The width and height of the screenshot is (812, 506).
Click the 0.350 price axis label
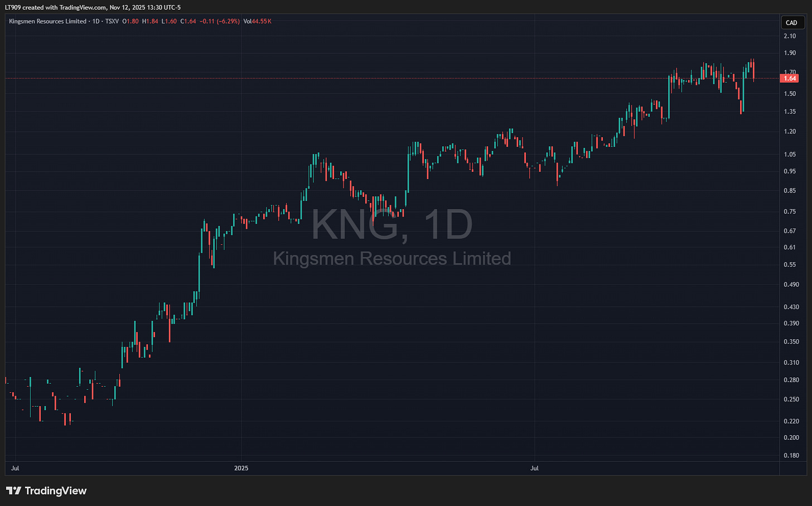coord(791,341)
